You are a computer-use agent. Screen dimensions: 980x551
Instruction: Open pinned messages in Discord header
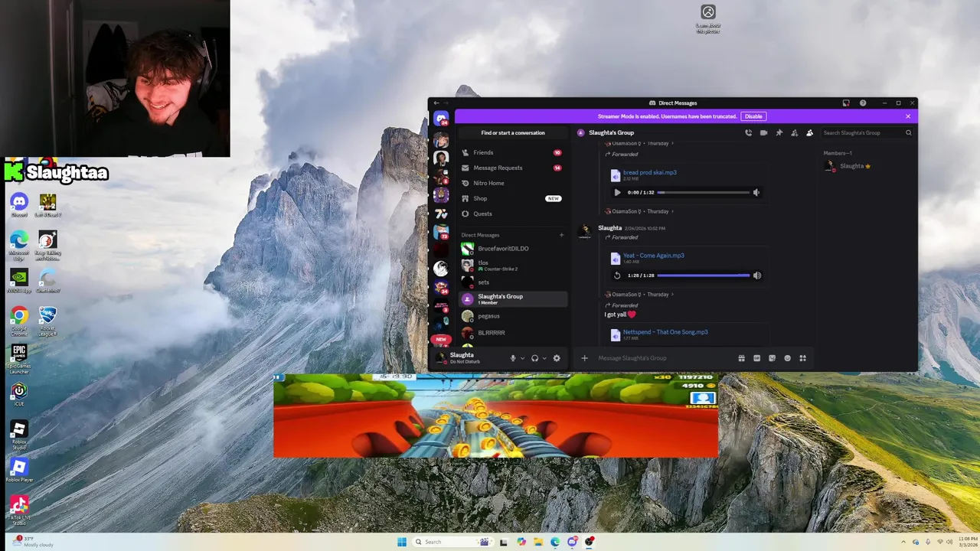point(779,132)
